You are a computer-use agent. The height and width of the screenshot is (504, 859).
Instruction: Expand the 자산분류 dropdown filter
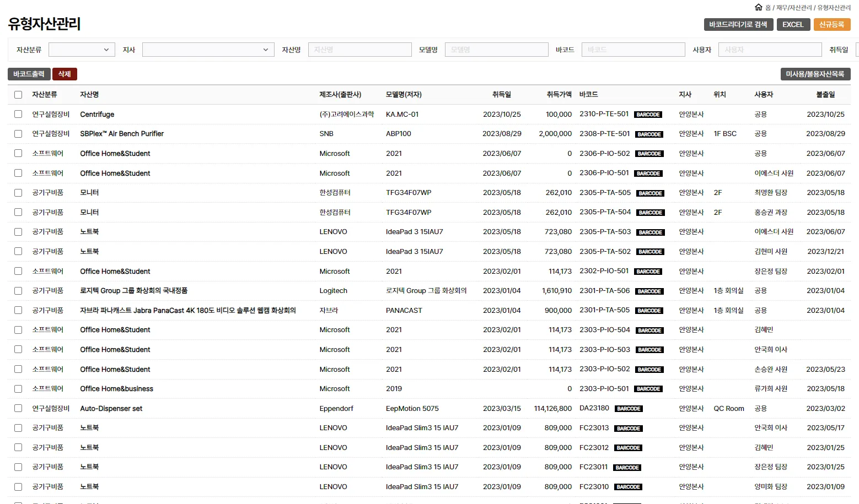[x=82, y=50]
